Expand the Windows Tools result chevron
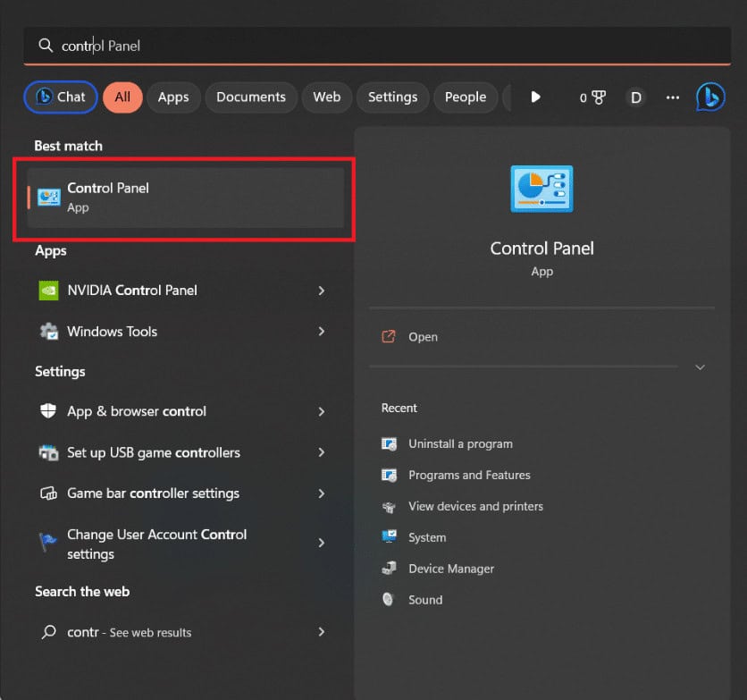Viewport: 747px width, 700px height. click(x=322, y=332)
